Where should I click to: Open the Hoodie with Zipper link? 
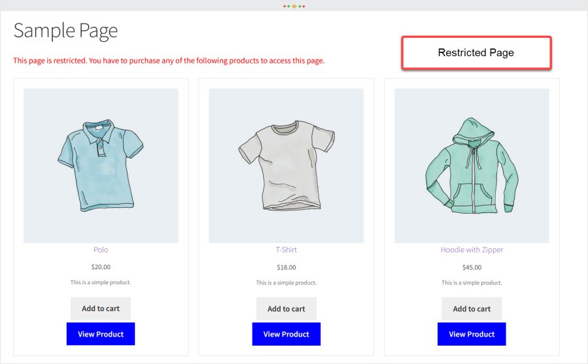pos(472,250)
